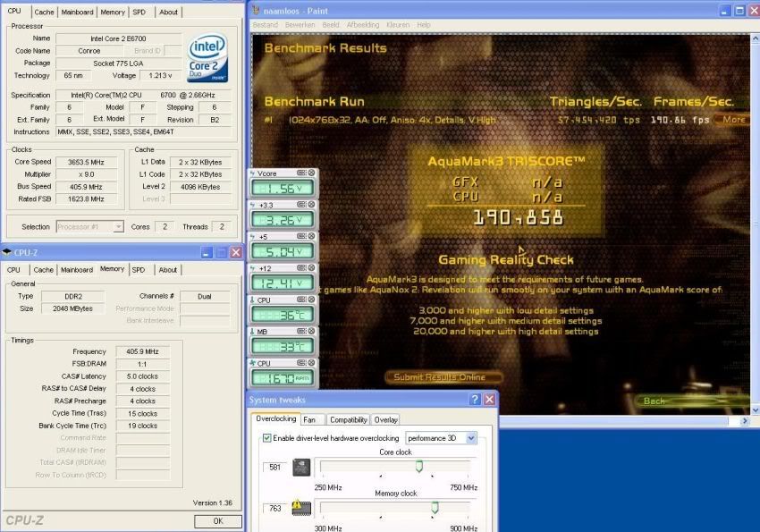Viewport: 760px width, 532px height.
Task: Click the GPU chip icon beside Core clock
Action: point(301,467)
